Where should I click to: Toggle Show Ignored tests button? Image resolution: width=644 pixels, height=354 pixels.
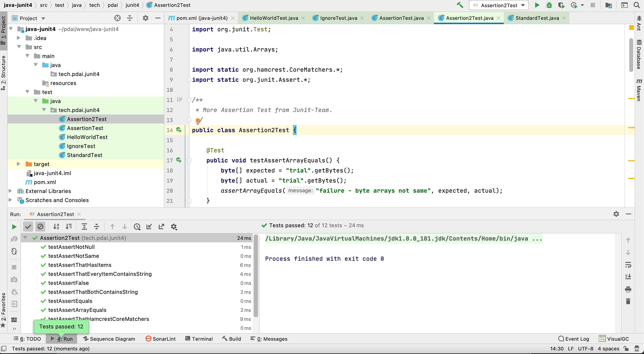coord(40,227)
